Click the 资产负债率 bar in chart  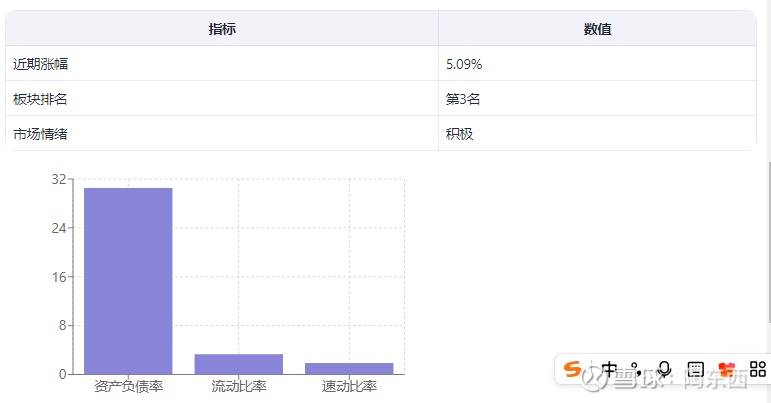(x=128, y=280)
